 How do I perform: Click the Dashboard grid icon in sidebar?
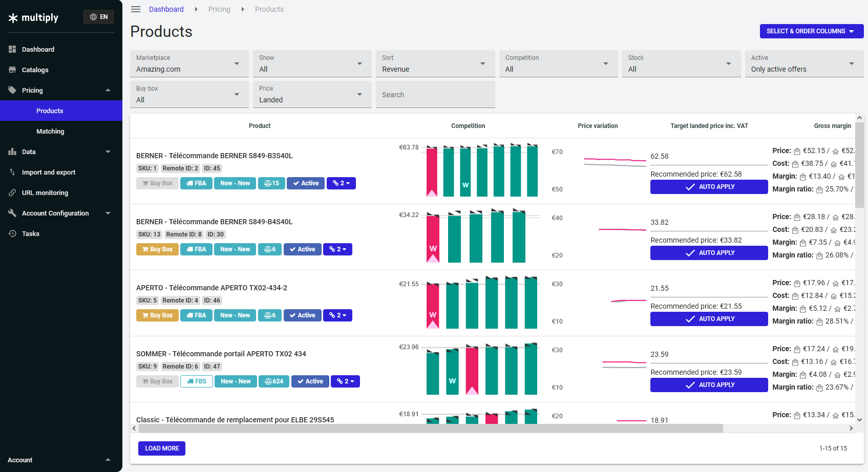12,49
